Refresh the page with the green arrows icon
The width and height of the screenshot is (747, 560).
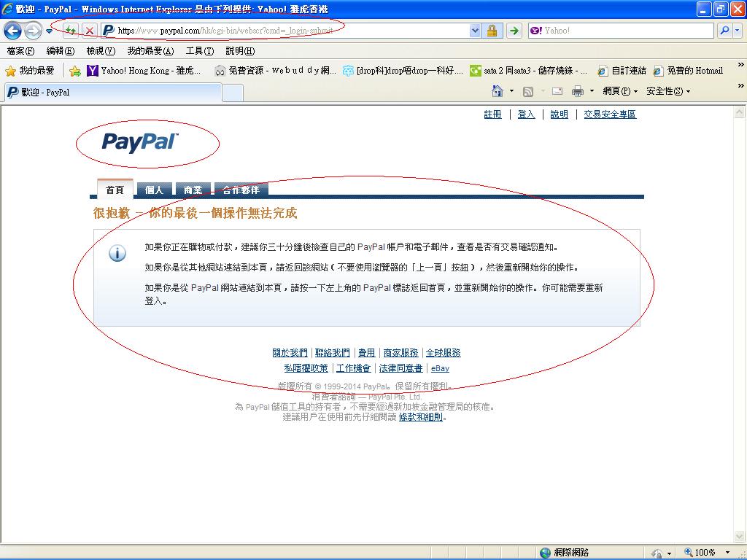(x=71, y=31)
